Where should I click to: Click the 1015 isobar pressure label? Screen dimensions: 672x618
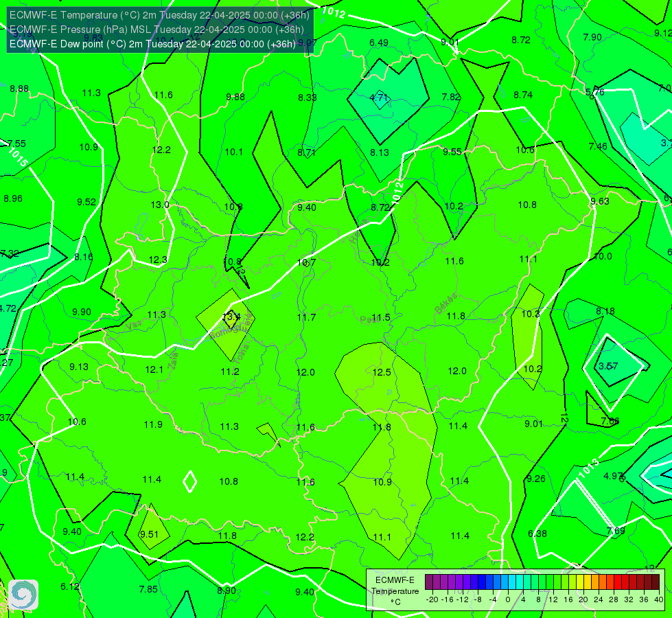(x=18, y=157)
